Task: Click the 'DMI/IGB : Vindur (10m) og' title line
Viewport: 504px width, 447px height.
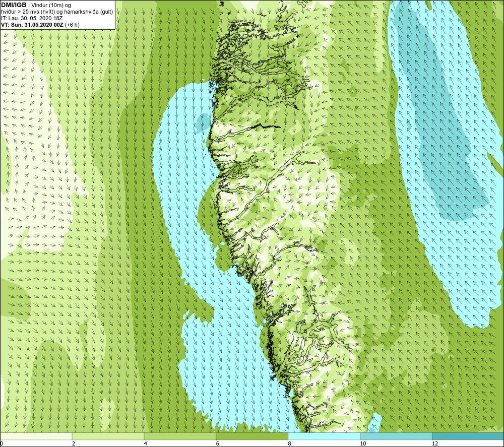Action: coord(36,5)
